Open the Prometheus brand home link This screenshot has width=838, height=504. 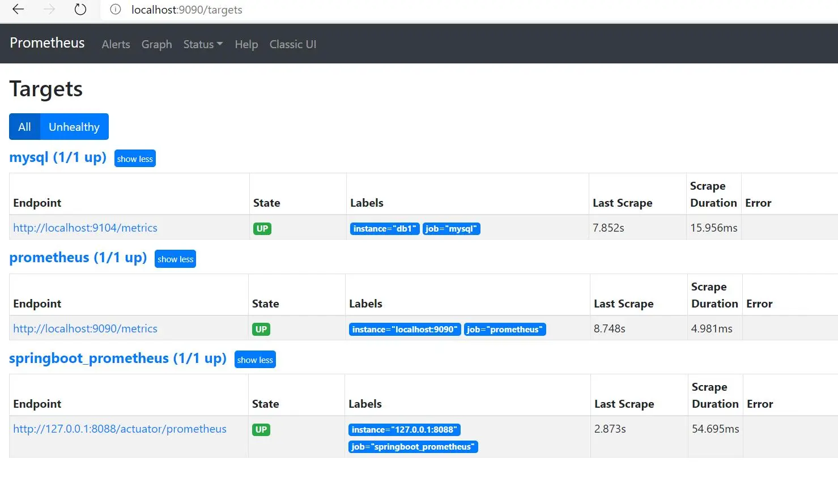47,43
